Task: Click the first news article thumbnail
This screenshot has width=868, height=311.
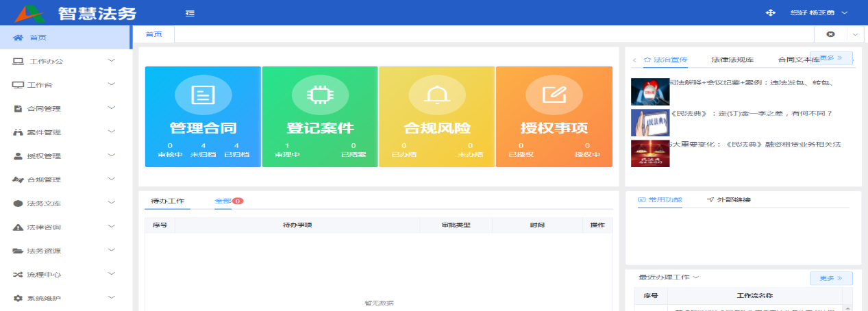Action: (x=650, y=92)
